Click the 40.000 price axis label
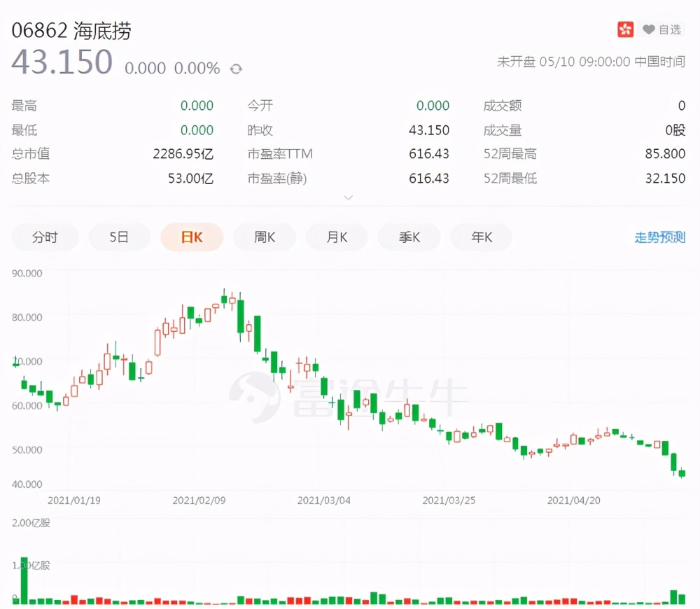This screenshot has height=609, width=700. tap(27, 484)
